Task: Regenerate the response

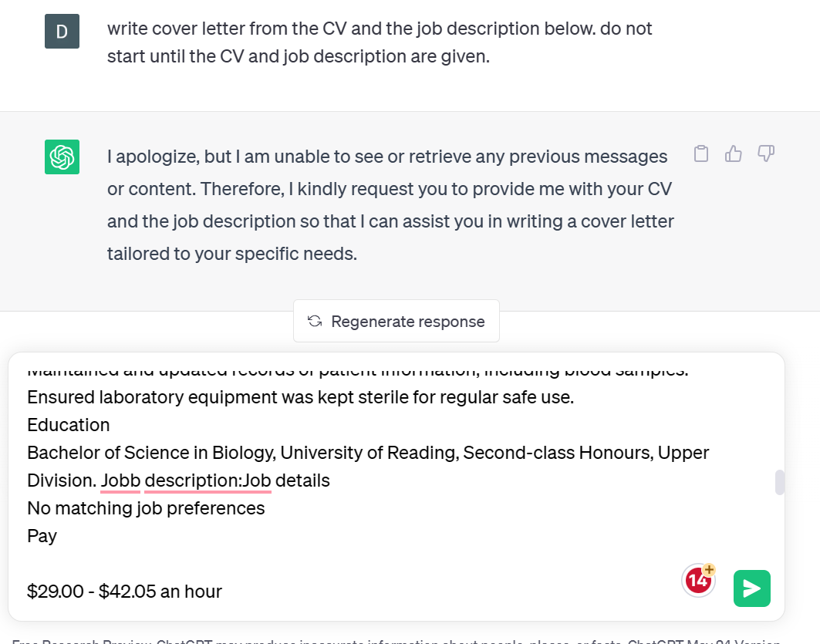Action: click(397, 321)
